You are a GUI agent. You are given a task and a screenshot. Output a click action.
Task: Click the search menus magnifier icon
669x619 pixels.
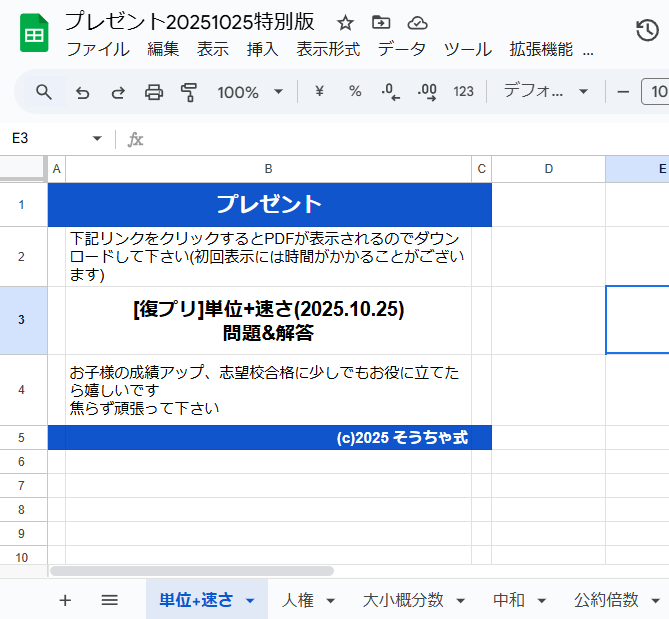point(44,92)
